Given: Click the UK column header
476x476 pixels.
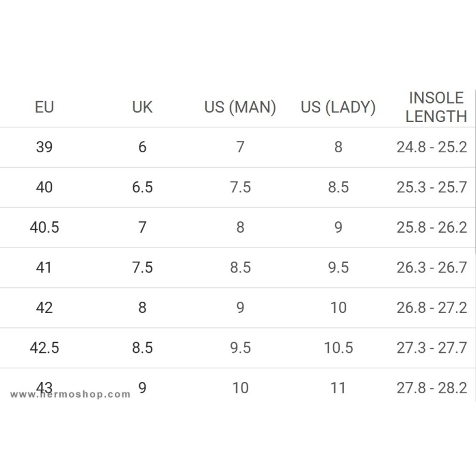Looking at the screenshot, I should coord(142,108).
